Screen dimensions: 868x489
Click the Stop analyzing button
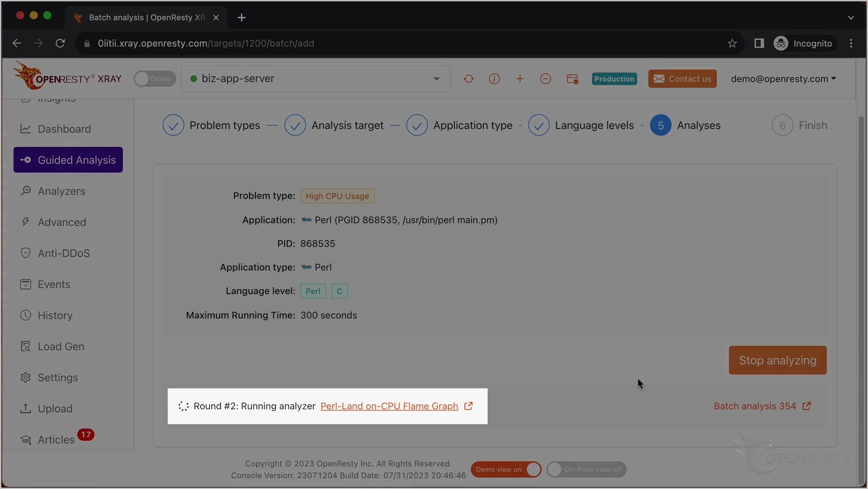778,360
